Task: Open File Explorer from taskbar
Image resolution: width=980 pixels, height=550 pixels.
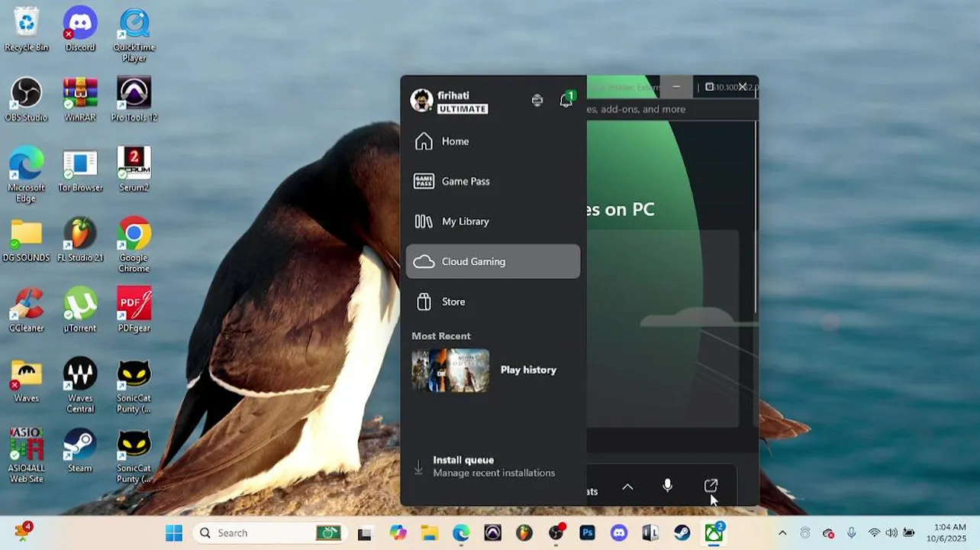Action: pos(430,533)
